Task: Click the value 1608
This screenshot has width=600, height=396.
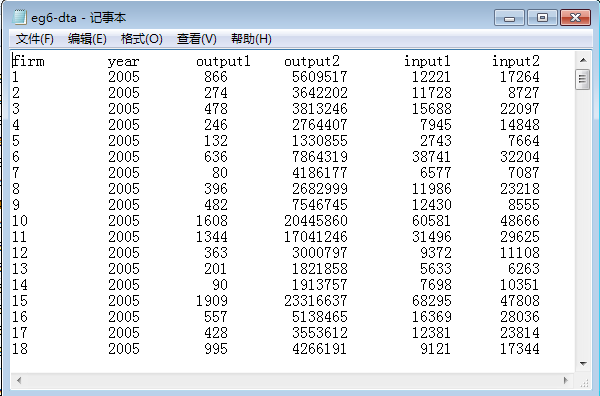Action: click(212, 221)
